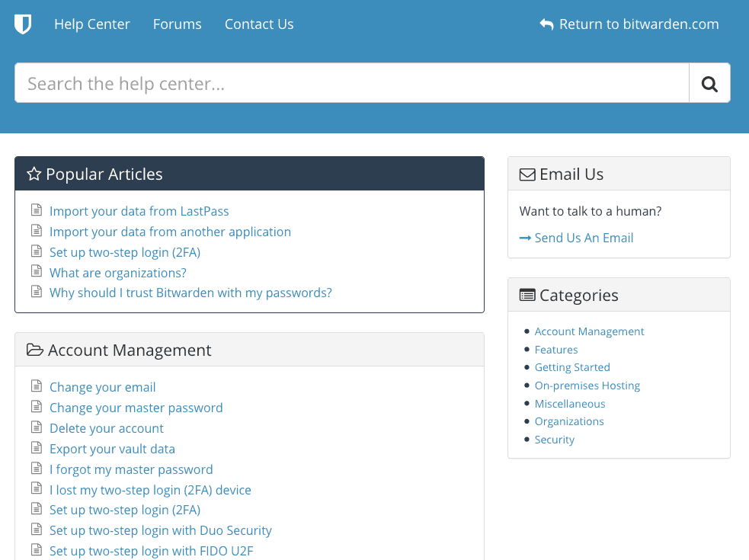
Task: Click the star icon beside Popular Articles
Action: tap(34, 174)
